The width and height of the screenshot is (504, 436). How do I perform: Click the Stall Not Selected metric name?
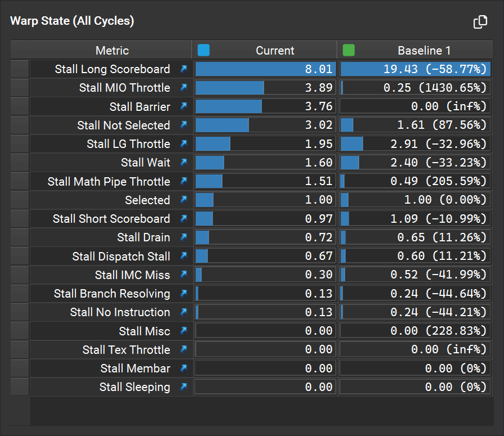pyautogui.click(x=123, y=125)
